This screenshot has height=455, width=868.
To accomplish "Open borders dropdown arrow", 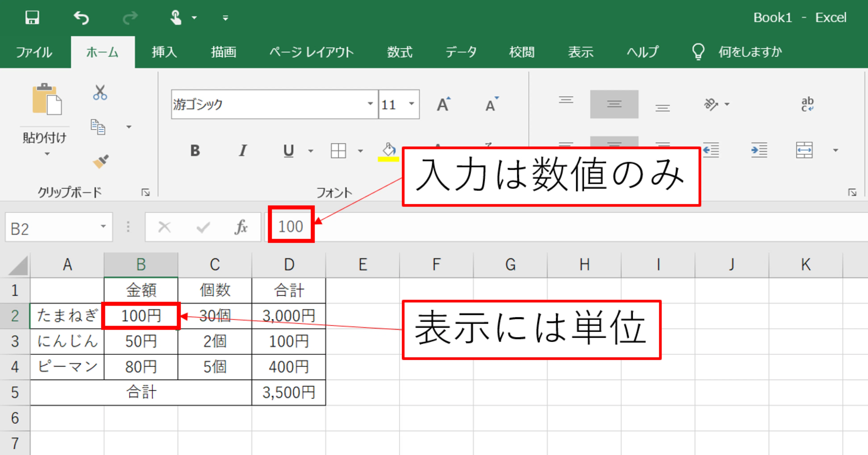I will point(360,151).
